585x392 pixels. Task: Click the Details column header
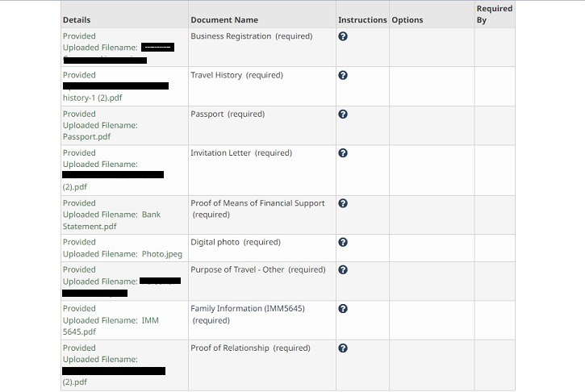pos(77,19)
